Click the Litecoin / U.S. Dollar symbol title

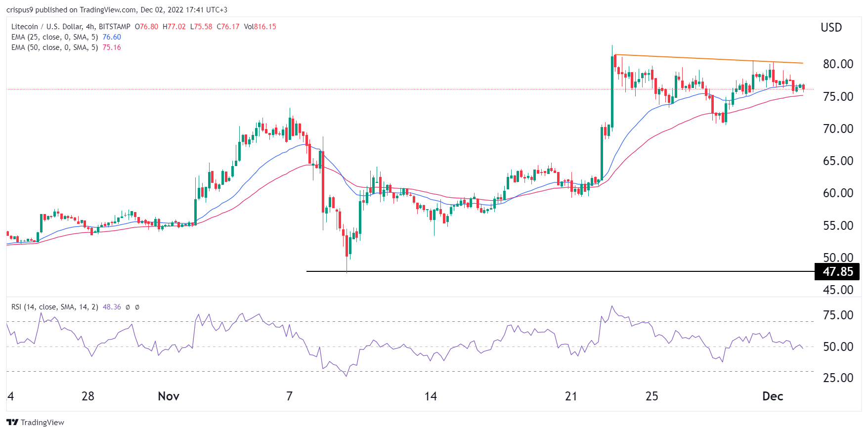tap(71, 27)
